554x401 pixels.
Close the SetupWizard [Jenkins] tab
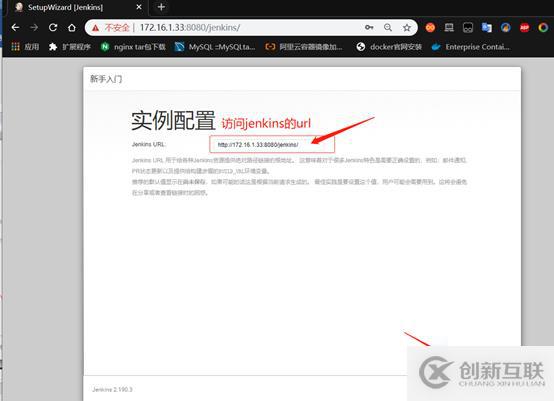click(139, 7)
